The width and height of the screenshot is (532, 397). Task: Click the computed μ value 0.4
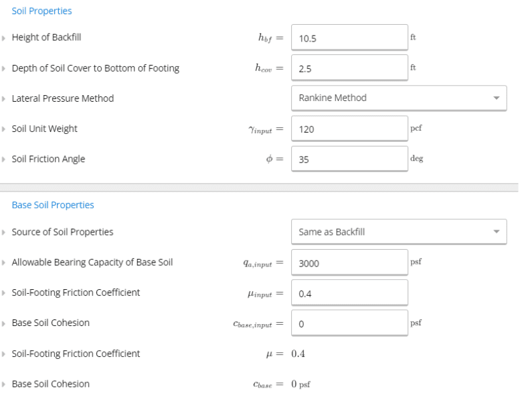(x=298, y=353)
